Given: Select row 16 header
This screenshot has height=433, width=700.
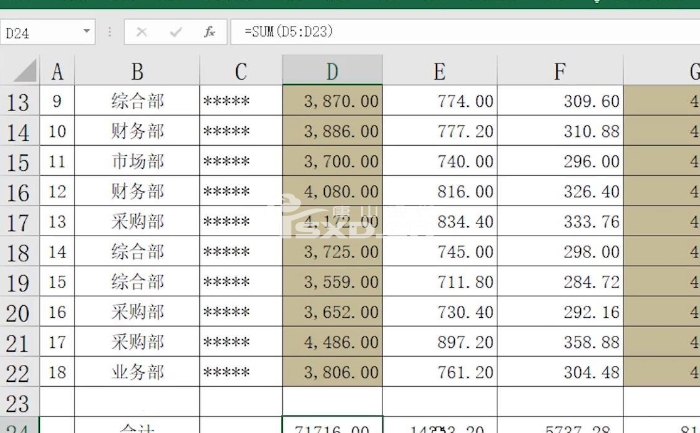Looking at the screenshot, I should tap(19, 192).
